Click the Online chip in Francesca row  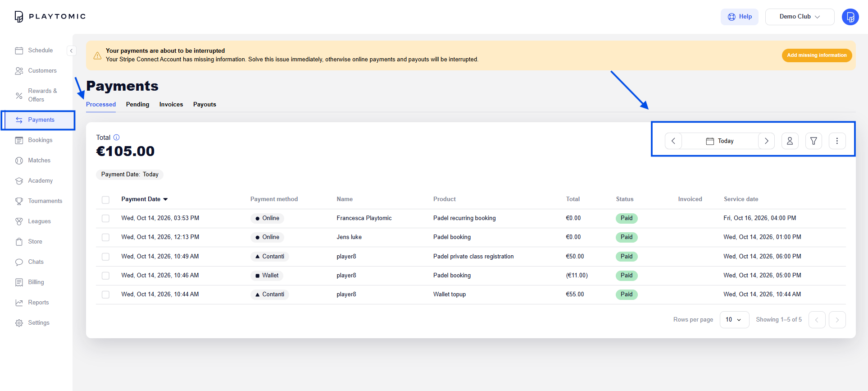click(267, 218)
